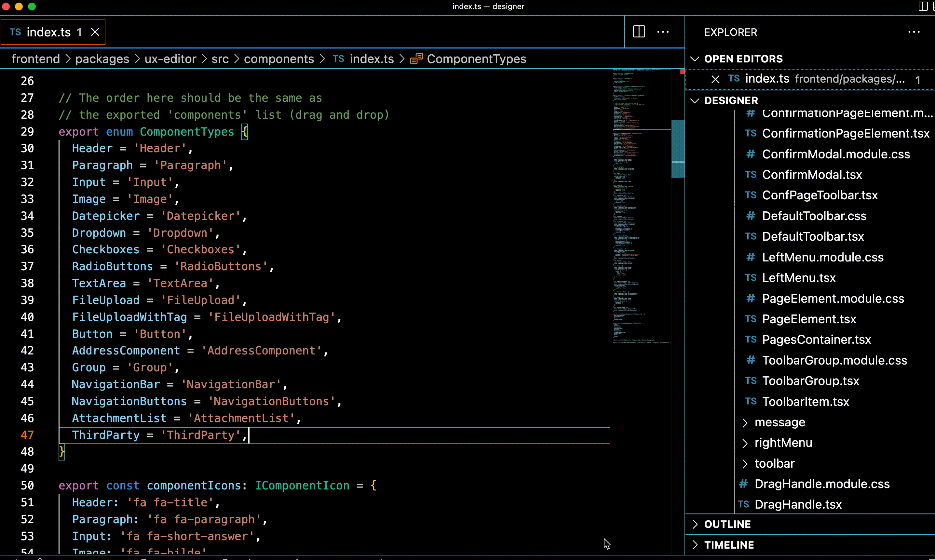
Task: Open editor More Actions ellipsis menu
Action: [663, 32]
